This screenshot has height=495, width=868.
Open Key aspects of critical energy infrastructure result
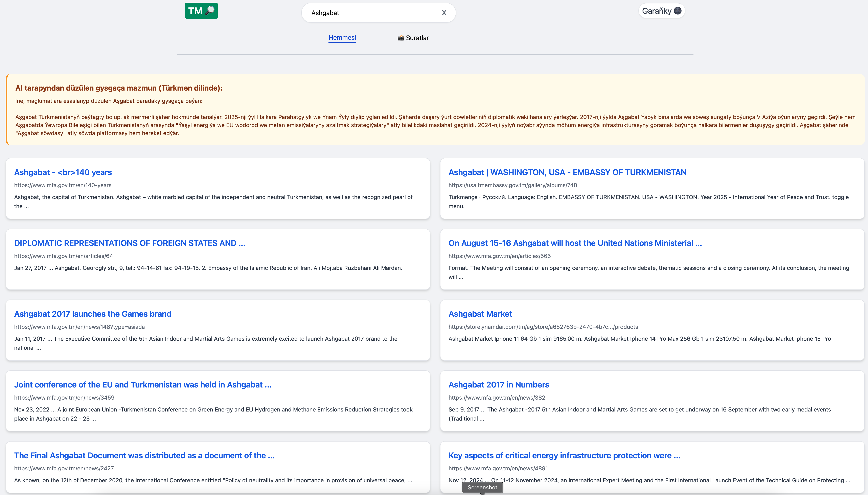click(564, 455)
